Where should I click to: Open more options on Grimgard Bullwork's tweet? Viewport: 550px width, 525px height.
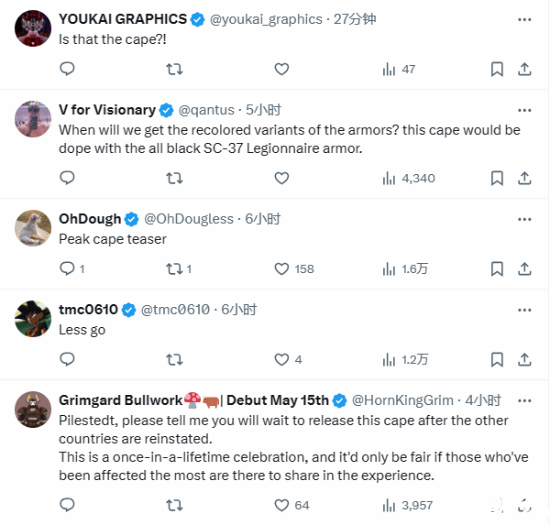pyautogui.click(x=524, y=401)
